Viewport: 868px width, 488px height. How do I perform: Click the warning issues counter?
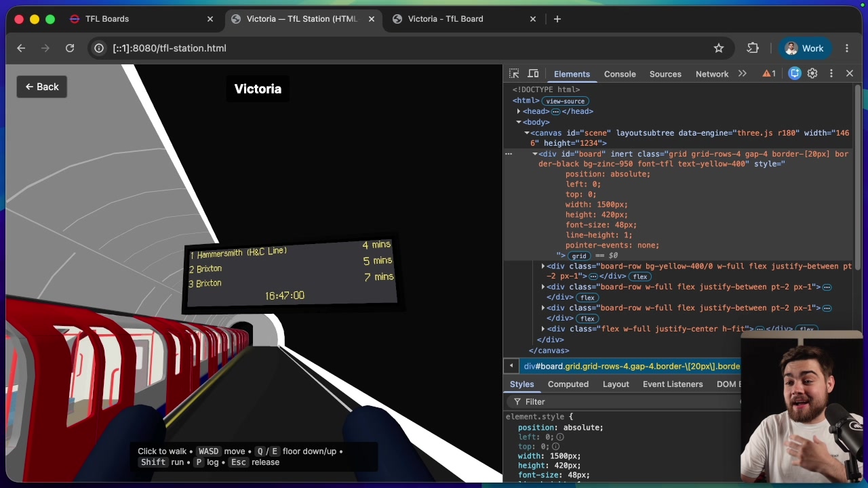(x=769, y=73)
